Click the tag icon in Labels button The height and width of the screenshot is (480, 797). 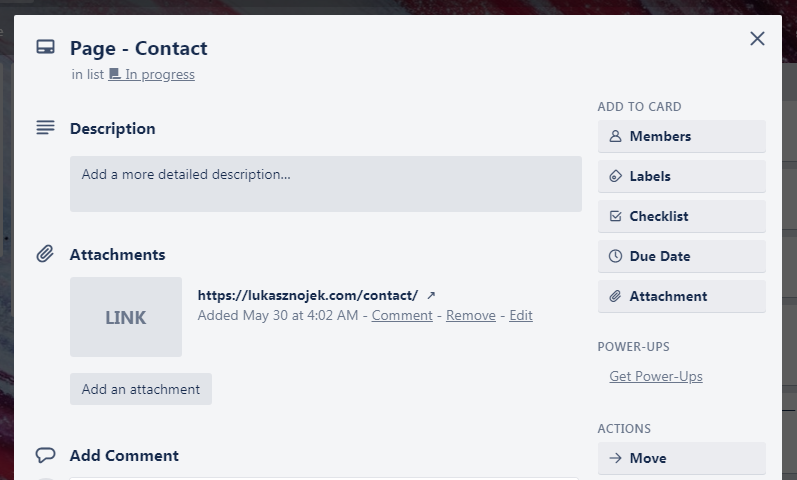coord(615,176)
